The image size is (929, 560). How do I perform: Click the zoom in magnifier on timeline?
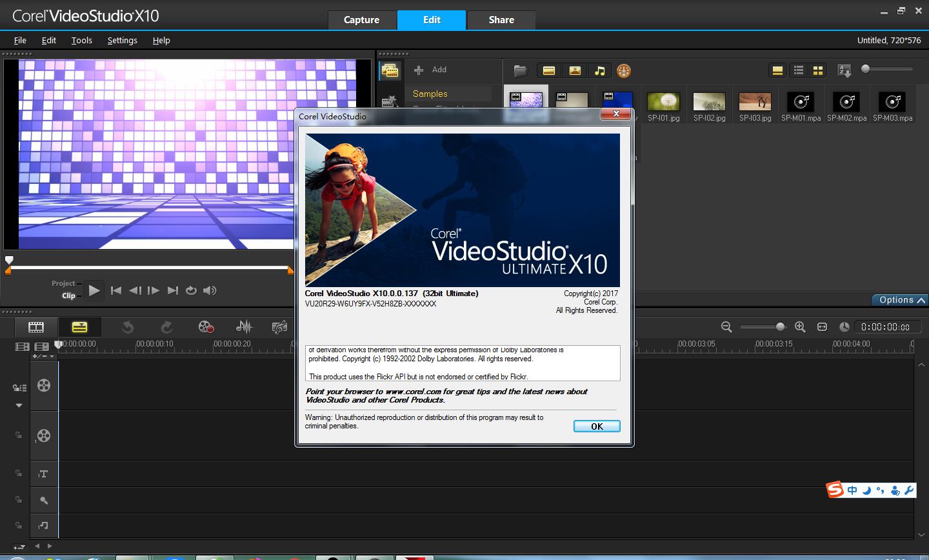[x=800, y=327]
